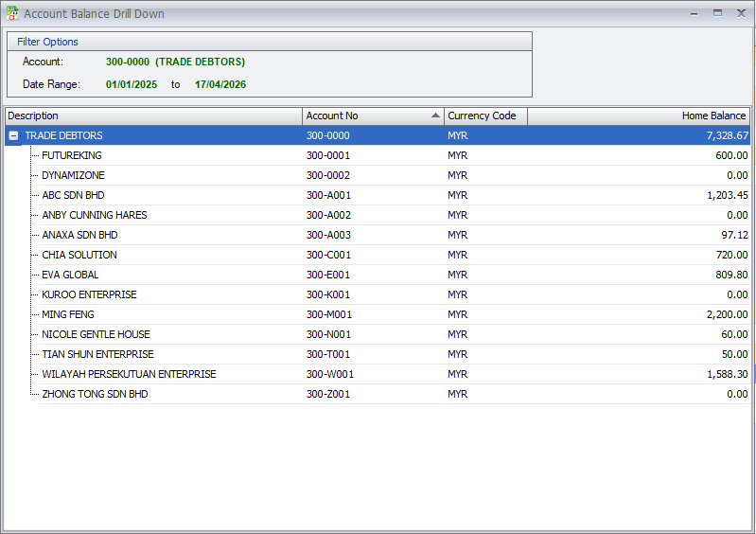This screenshot has width=756, height=534.
Task: Click account number 300-Z001 cell
Action: pyautogui.click(x=328, y=394)
